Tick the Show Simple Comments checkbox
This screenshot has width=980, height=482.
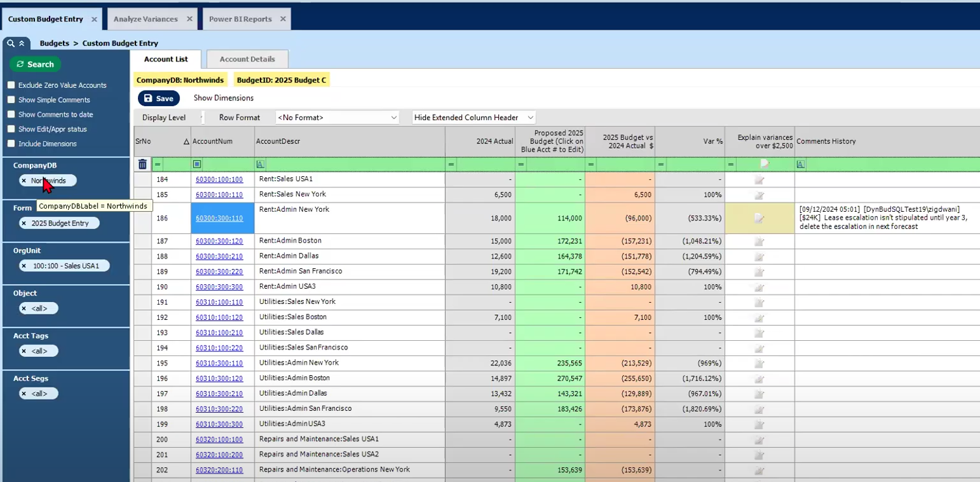click(x=11, y=100)
